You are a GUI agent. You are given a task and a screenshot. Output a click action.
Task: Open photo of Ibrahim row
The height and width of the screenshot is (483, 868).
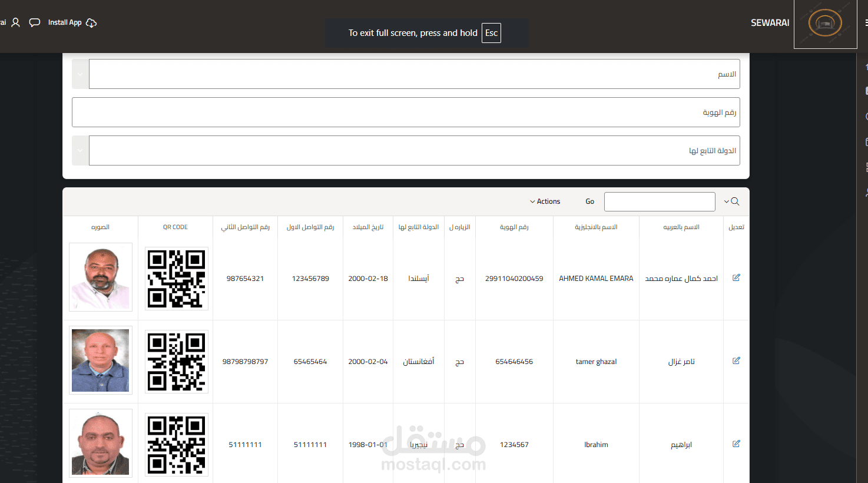(101, 443)
